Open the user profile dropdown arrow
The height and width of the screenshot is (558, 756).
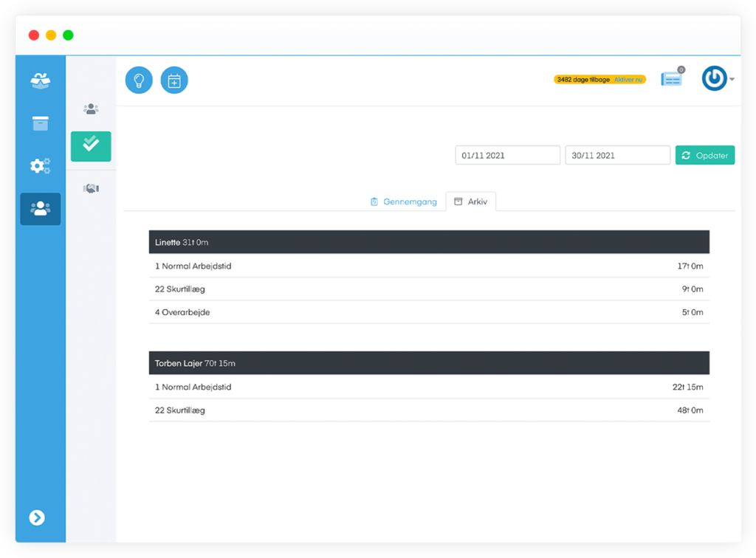[x=732, y=80]
